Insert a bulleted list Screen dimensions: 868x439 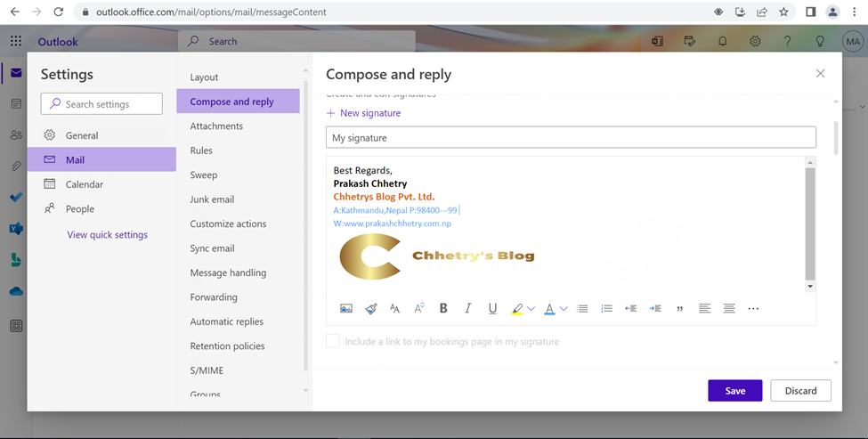(x=582, y=308)
